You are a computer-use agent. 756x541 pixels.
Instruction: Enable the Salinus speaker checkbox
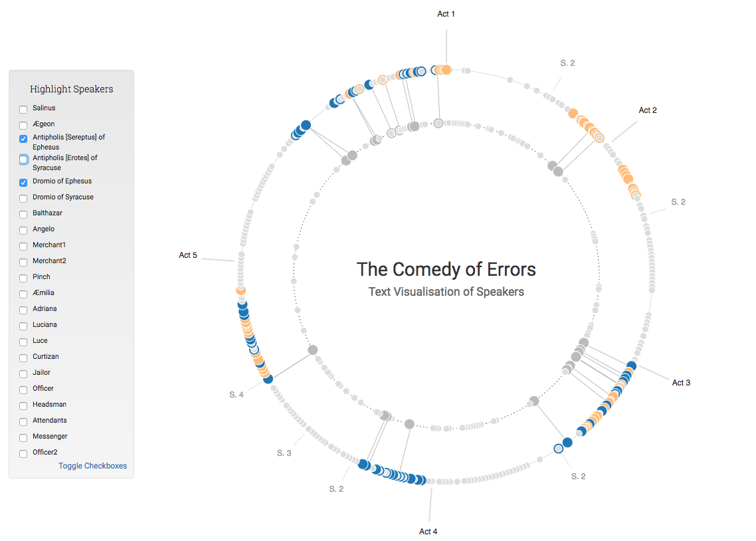click(23, 109)
